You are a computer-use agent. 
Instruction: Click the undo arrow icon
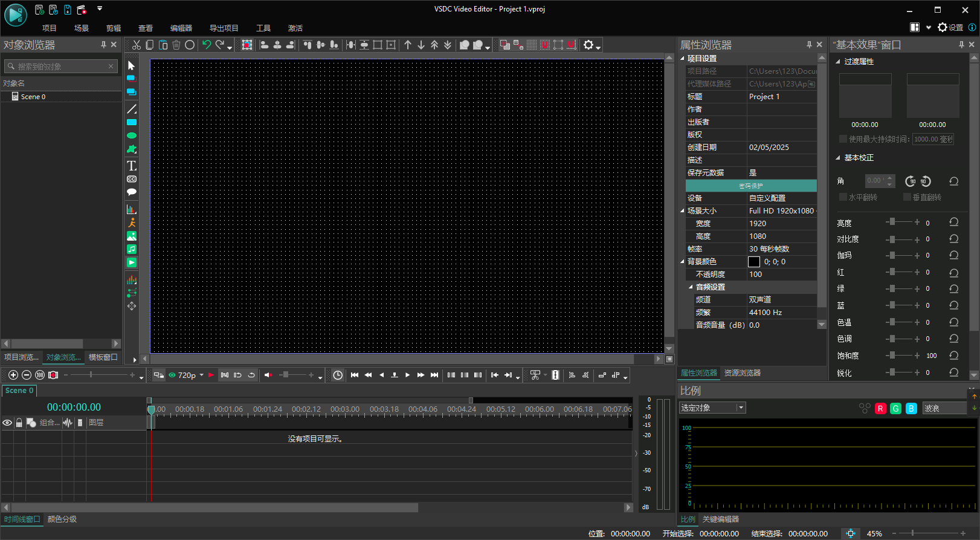pos(207,45)
